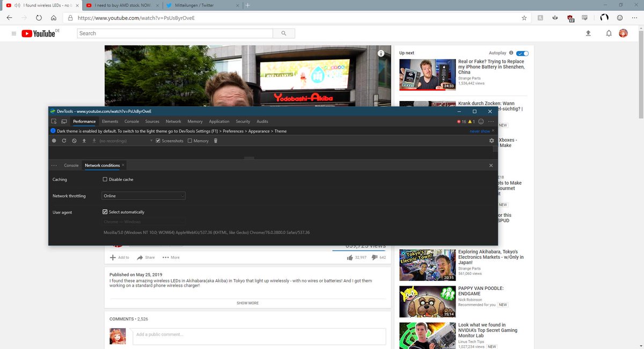
Task: Switch to AMD stock browser tab
Action: click(x=123, y=5)
